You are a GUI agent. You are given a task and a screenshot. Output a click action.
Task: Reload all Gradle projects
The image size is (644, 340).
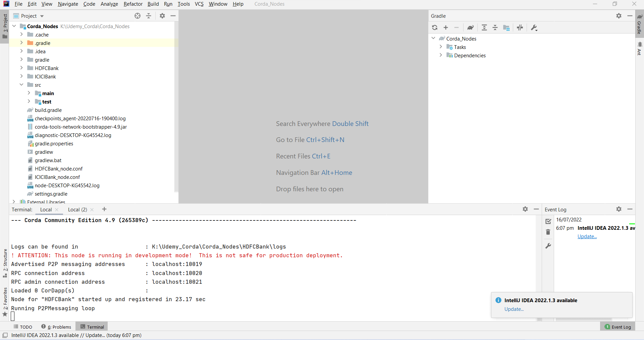tap(435, 27)
